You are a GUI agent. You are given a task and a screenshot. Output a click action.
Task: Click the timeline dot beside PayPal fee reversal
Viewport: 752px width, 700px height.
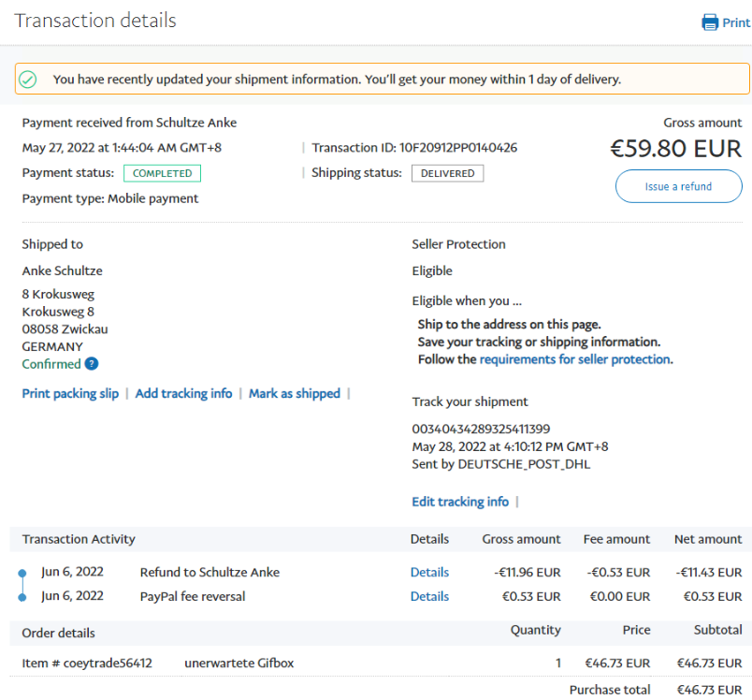pos(22,596)
